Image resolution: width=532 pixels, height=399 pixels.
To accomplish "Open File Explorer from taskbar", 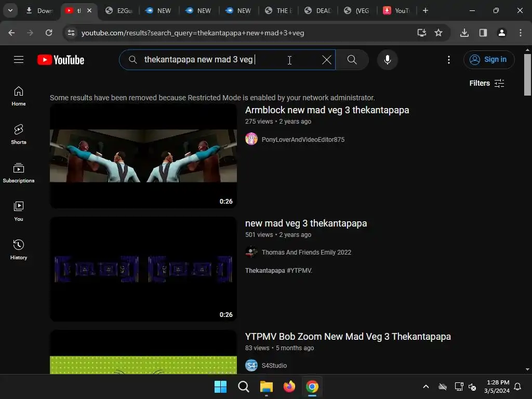I will [x=267, y=387].
